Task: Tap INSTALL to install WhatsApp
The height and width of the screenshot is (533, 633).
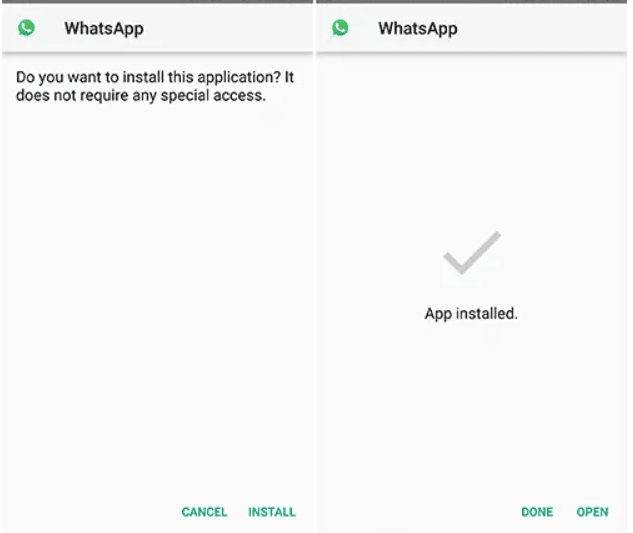Action: pos(272,512)
